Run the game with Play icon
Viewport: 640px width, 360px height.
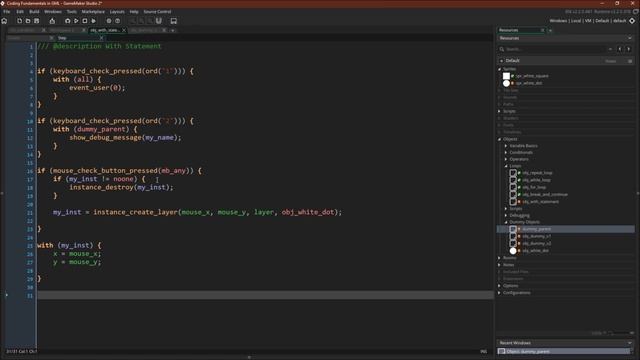point(76,21)
